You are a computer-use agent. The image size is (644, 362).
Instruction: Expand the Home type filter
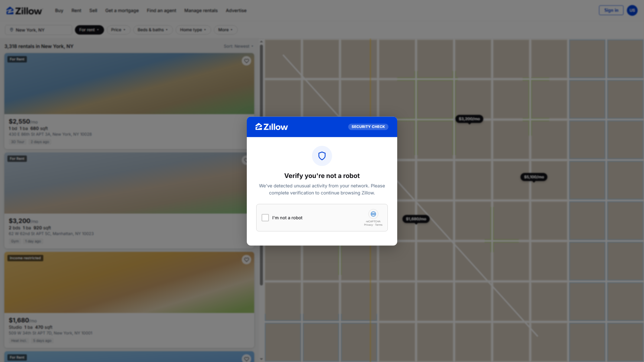point(193,30)
